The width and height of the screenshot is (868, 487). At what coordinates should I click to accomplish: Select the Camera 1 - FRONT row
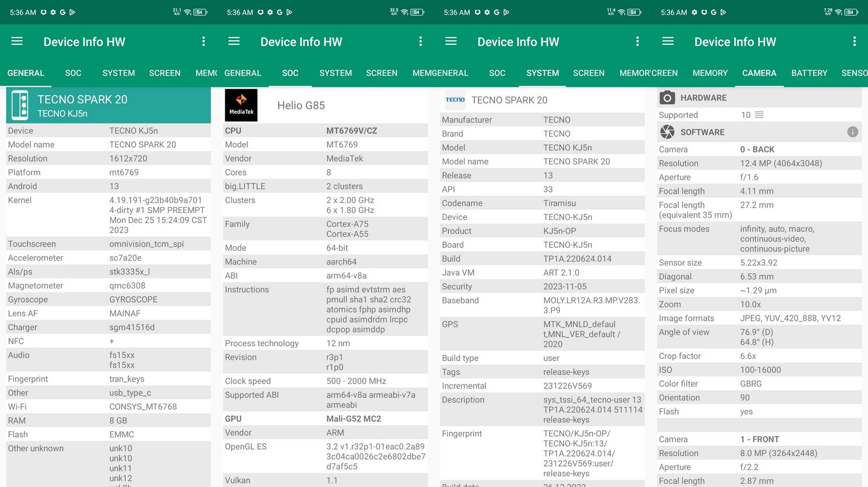pyautogui.click(x=759, y=439)
